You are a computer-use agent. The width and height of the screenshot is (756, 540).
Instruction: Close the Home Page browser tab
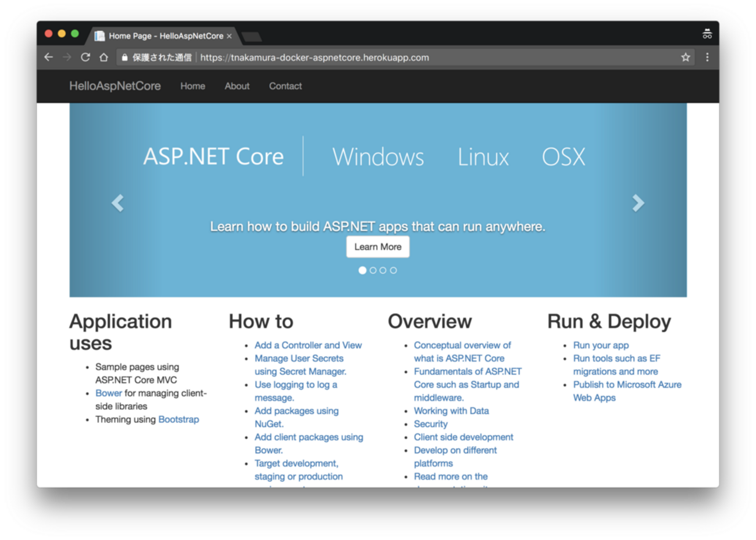(x=229, y=36)
